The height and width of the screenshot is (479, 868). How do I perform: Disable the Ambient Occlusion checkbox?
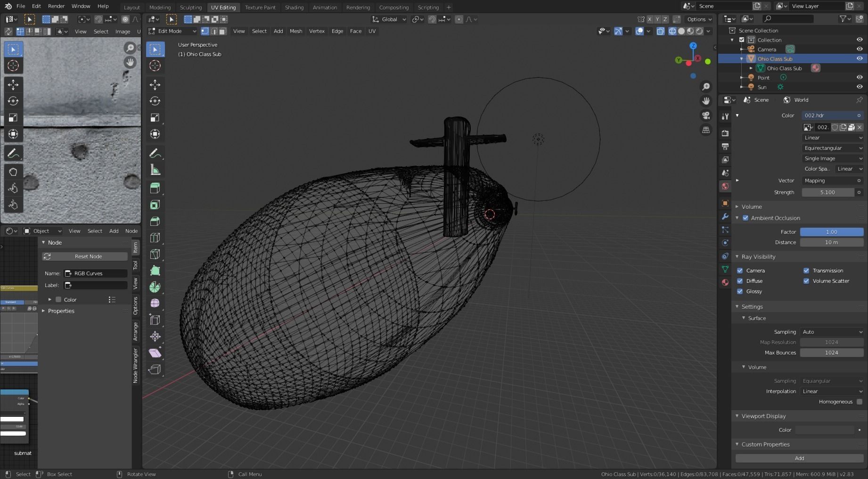pyautogui.click(x=745, y=218)
